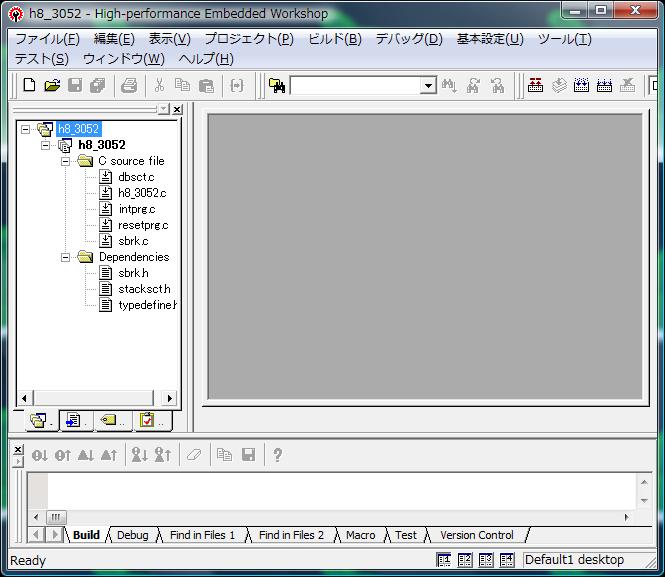This screenshot has height=577, width=665.
Task: Switch to desktop 4 in status bar
Action: click(x=507, y=560)
